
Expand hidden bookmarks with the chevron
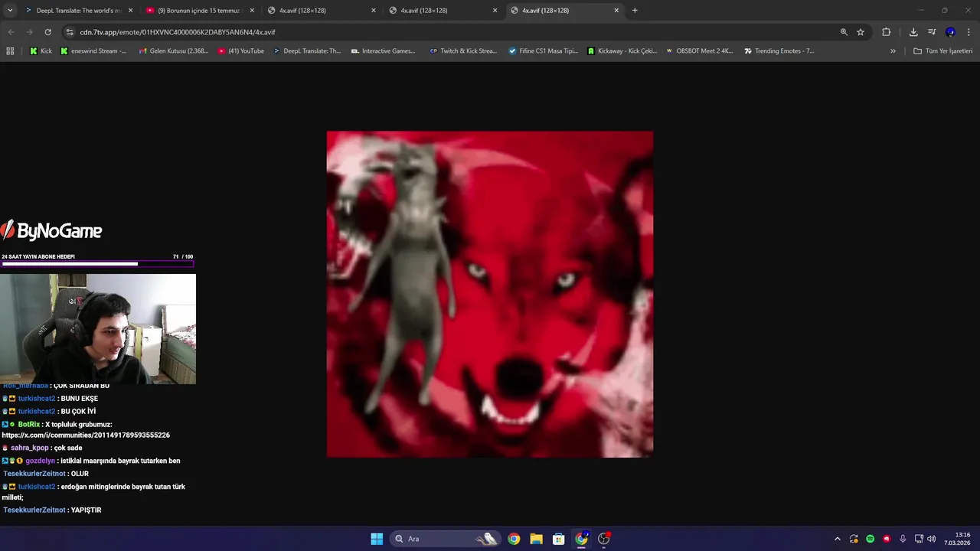893,51
